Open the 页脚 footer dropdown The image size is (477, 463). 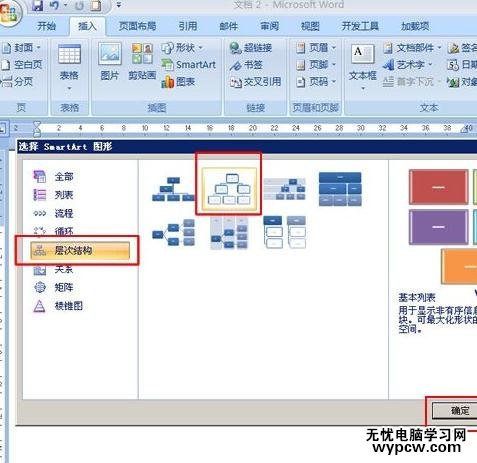click(316, 65)
